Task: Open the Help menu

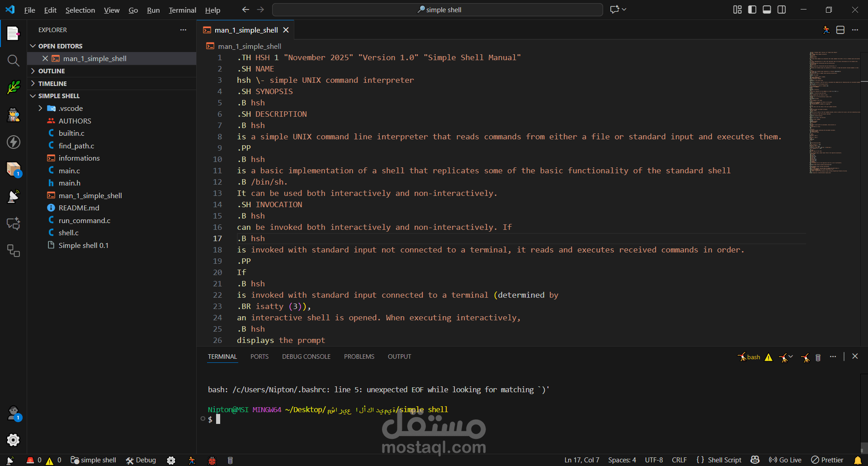Action: pyautogui.click(x=212, y=10)
